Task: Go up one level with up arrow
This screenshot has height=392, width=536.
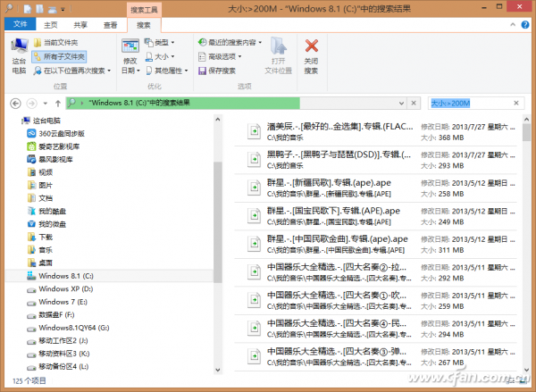Action: click(58, 104)
